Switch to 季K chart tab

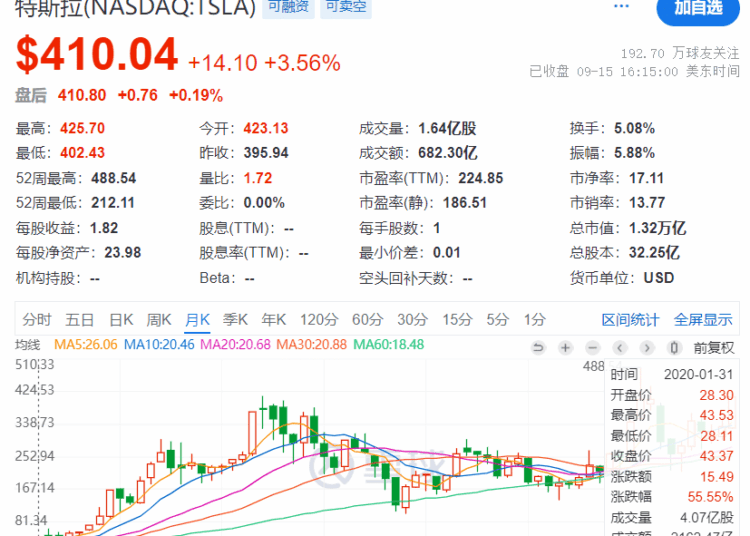[235, 319]
